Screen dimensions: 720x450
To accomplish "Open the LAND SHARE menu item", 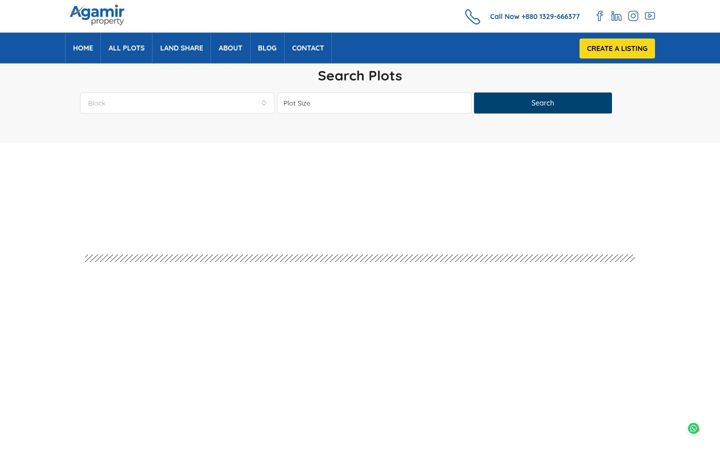I will [x=181, y=48].
